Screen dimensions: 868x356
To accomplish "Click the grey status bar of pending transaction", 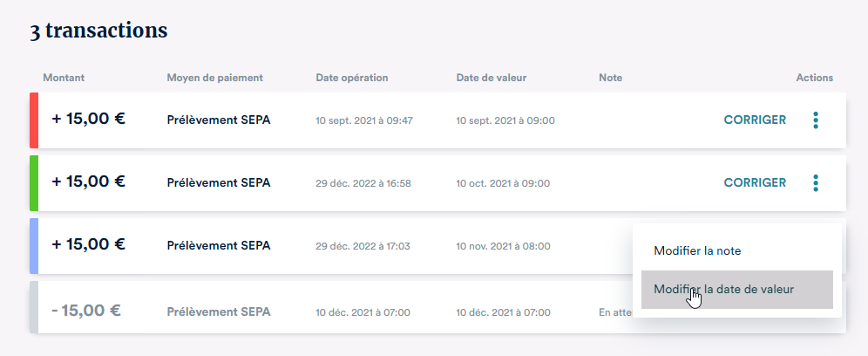I will coord(34,307).
